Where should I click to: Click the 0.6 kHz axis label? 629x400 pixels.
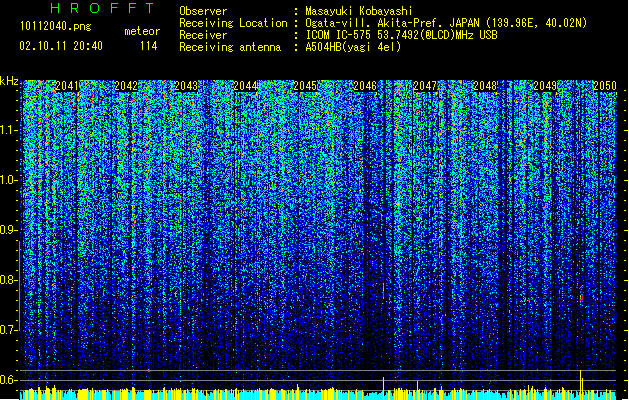8,380
